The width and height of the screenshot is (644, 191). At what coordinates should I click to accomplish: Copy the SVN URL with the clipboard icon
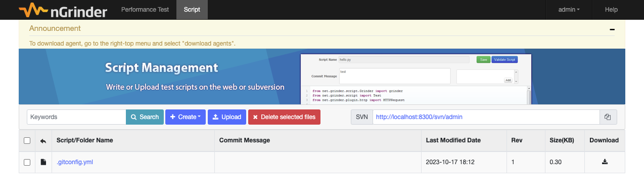pos(608,117)
